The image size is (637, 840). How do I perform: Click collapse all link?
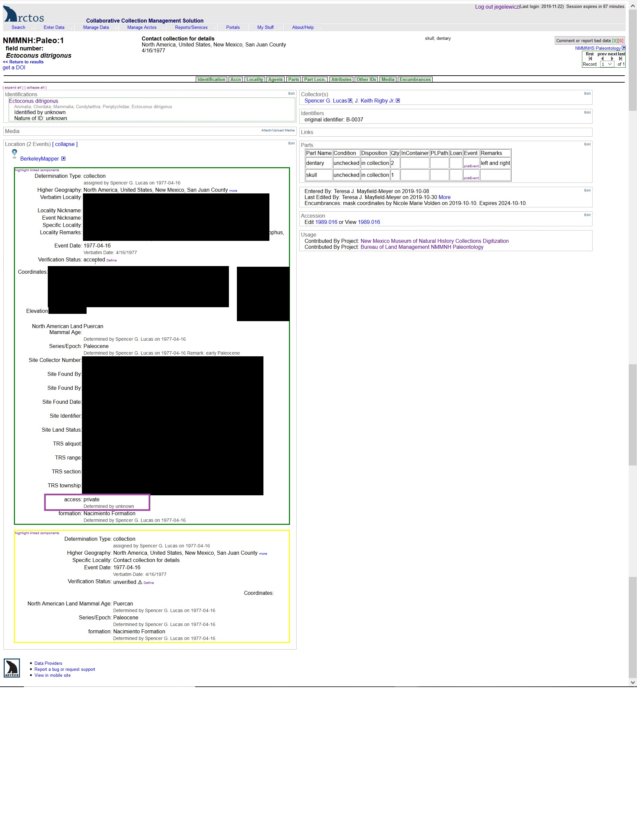pyautogui.click(x=36, y=88)
